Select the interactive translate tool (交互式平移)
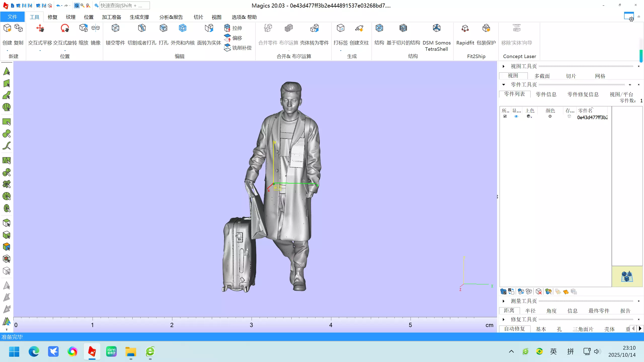Screen dimensions: 644x362 point(40,35)
